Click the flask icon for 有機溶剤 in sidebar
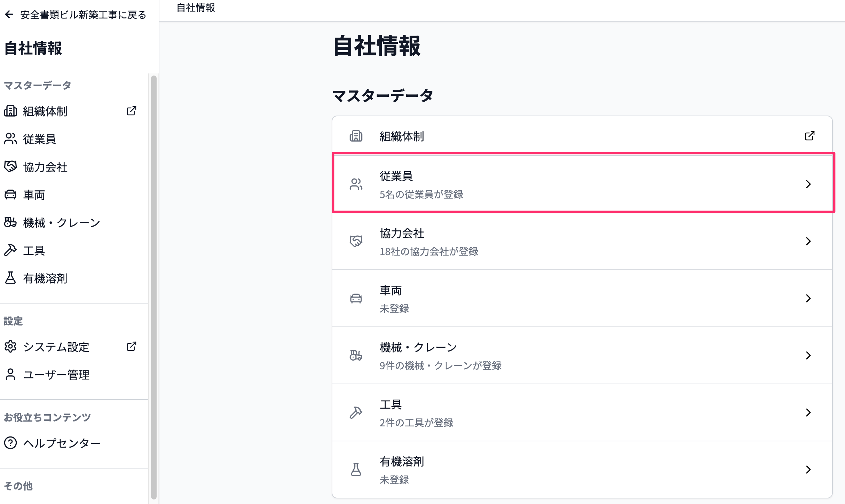 pos(10,278)
